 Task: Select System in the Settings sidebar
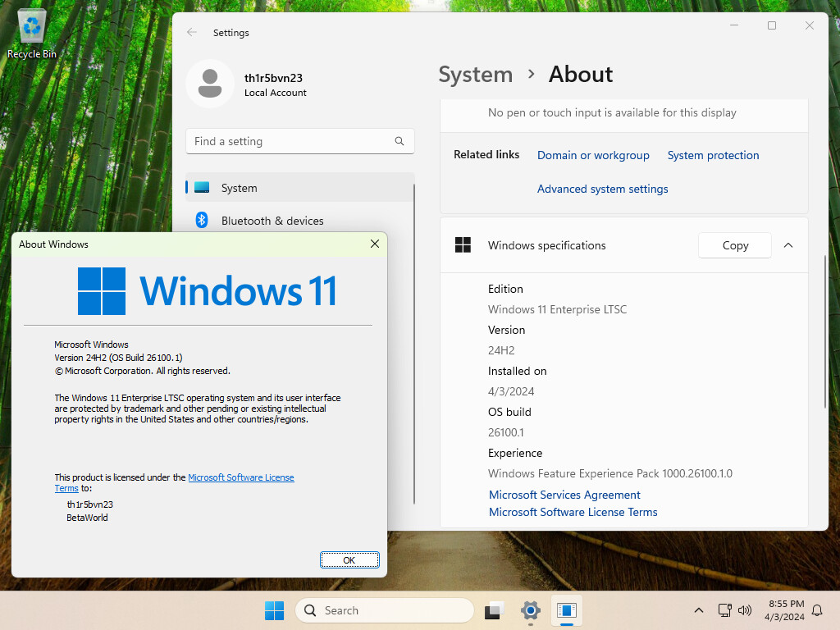(x=239, y=188)
